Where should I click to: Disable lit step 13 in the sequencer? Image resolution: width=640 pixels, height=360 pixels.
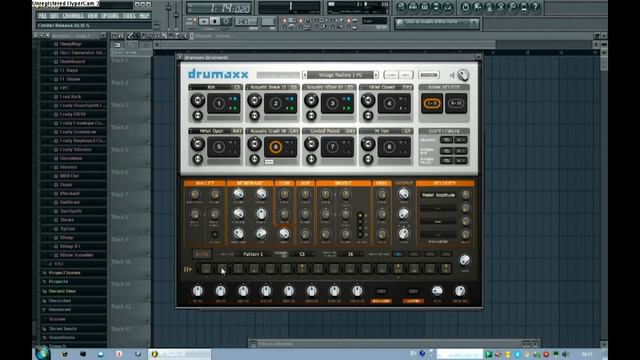[398, 269]
